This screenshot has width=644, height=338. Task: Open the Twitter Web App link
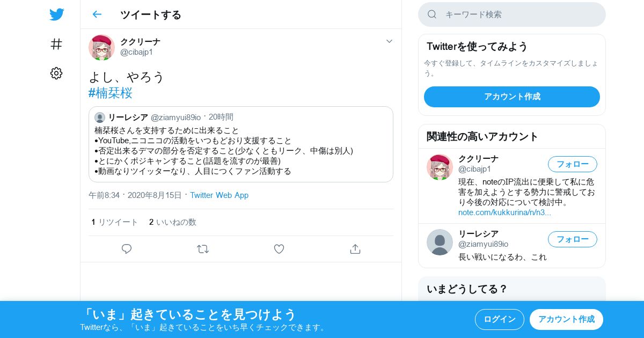tap(219, 195)
